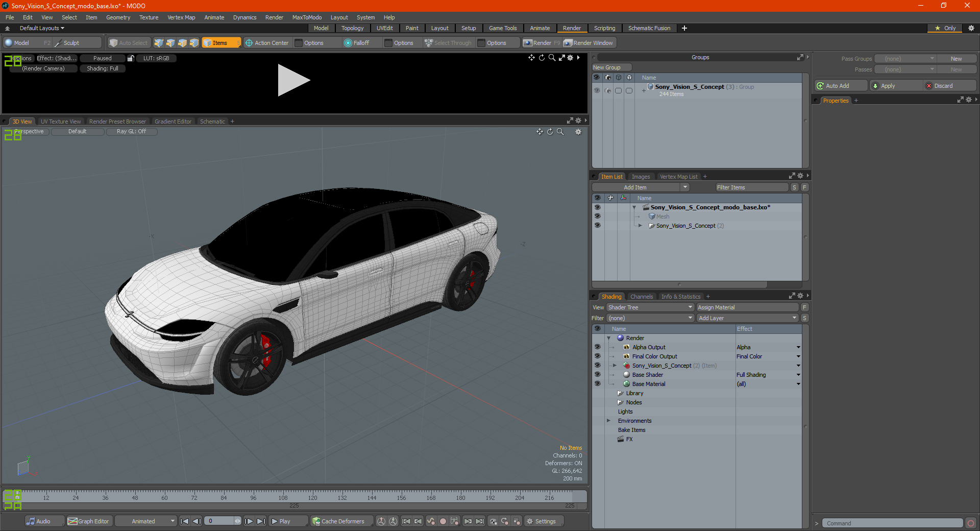This screenshot has height=531, width=980.
Task: Go to the last frame
Action: [x=261, y=521]
